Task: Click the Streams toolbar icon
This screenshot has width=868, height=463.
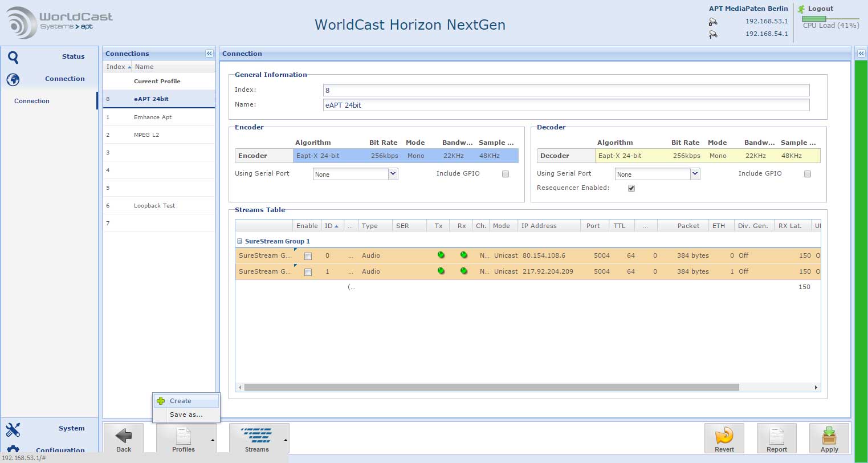Action: click(257, 436)
